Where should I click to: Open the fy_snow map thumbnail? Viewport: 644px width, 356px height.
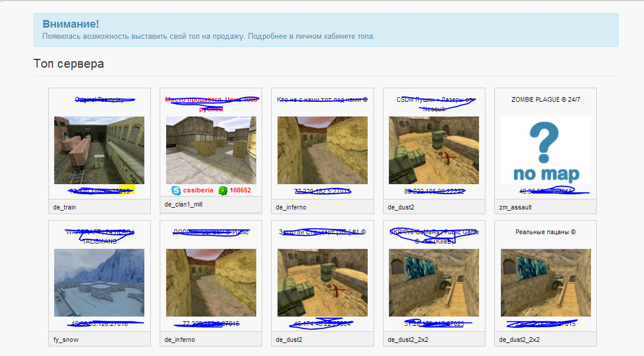[100, 282]
